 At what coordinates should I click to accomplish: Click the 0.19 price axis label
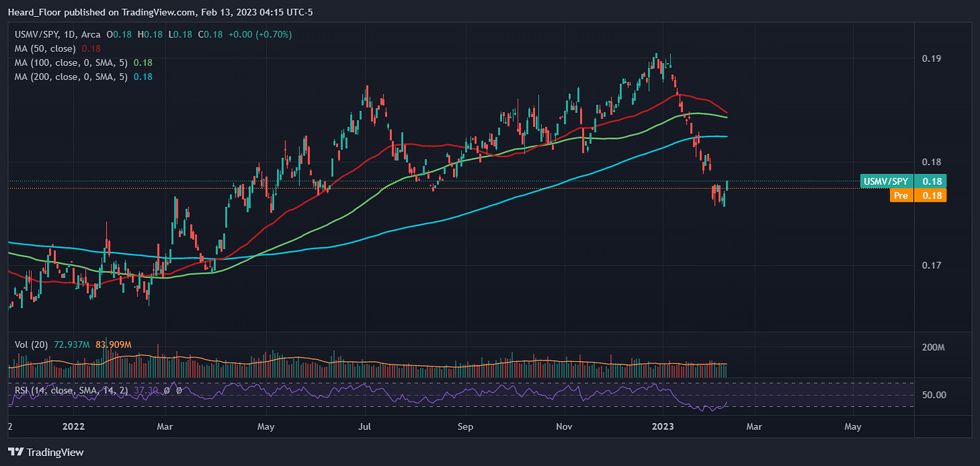click(x=931, y=59)
